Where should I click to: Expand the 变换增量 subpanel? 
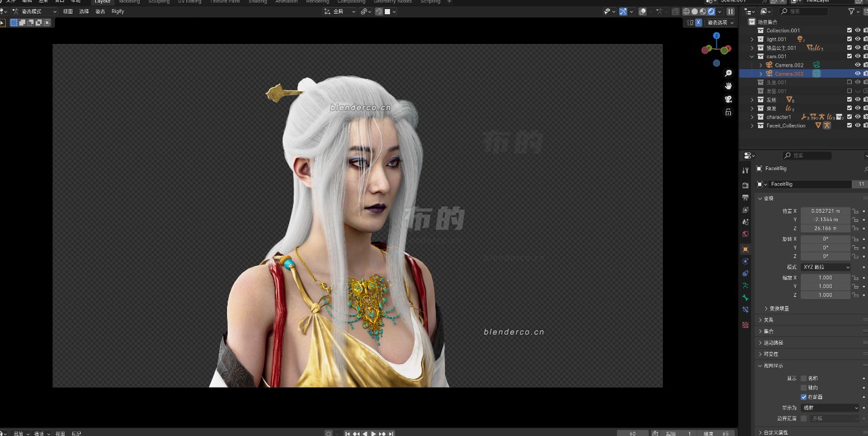tap(777, 309)
